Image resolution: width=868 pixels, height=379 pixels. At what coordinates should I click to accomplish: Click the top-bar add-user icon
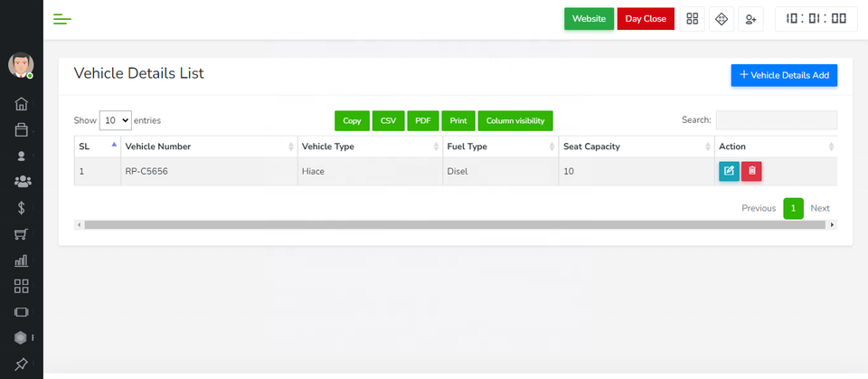coord(750,19)
